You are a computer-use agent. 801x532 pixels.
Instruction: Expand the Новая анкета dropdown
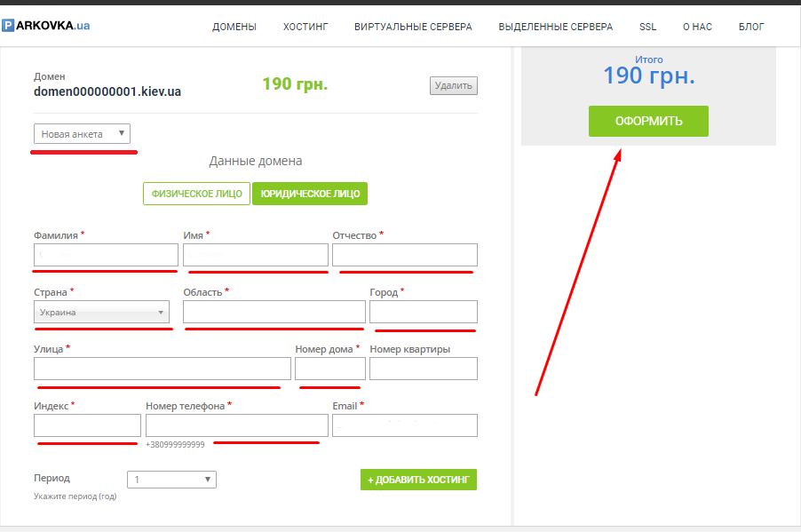[83, 134]
